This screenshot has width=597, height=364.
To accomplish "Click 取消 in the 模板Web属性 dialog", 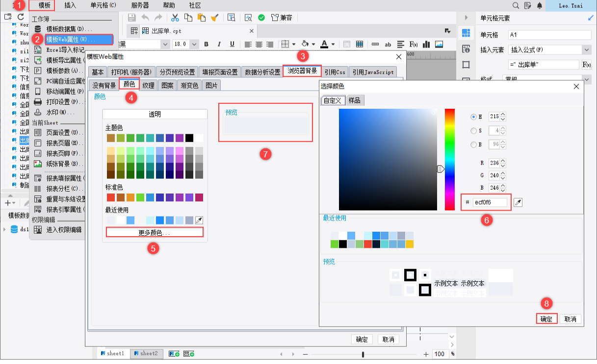I will pyautogui.click(x=389, y=340).
